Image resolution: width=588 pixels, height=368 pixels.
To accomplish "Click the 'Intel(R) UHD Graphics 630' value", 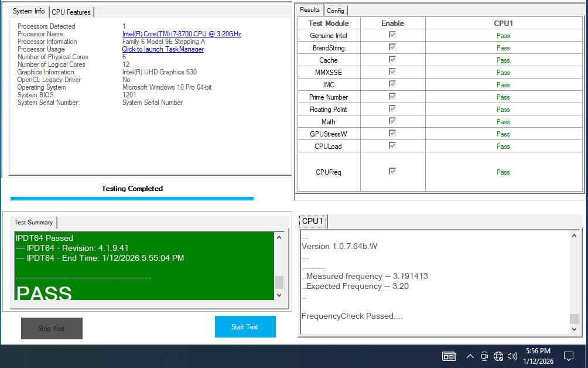I will (x=159, y=72).
